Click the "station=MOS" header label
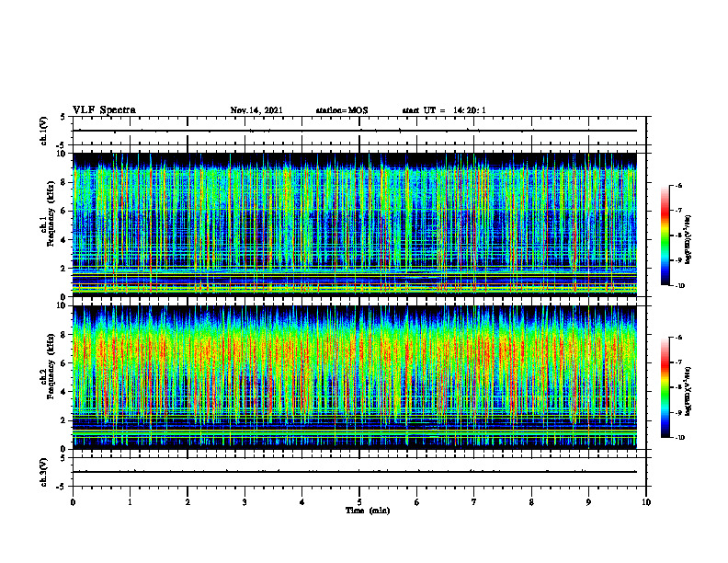728x563 pixels. (342, 110)
